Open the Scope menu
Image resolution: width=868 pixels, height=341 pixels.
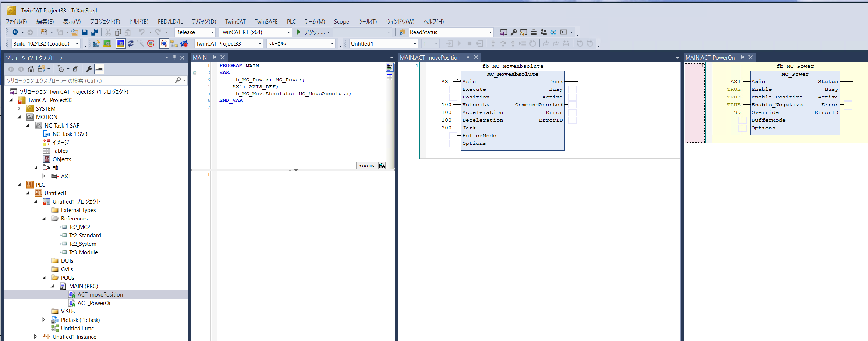[341, 22]
